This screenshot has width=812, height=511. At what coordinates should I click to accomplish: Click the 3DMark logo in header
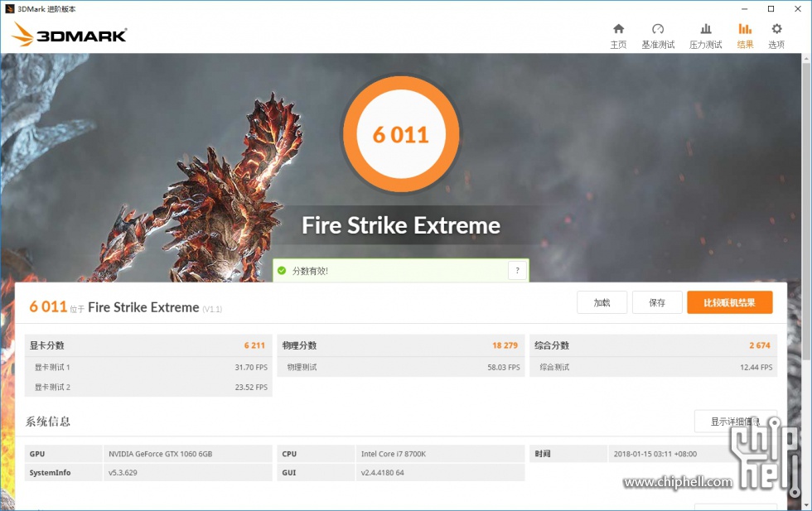(x=69, y=34)
